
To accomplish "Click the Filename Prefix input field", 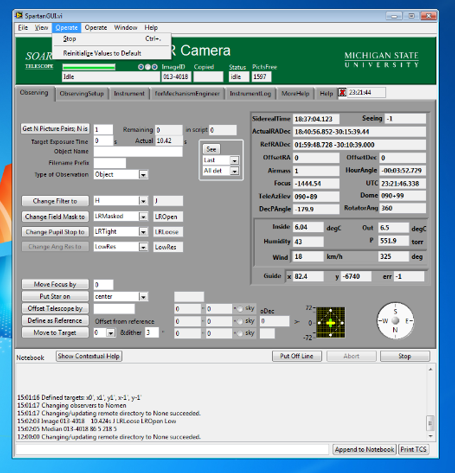I will coord(110,163).
